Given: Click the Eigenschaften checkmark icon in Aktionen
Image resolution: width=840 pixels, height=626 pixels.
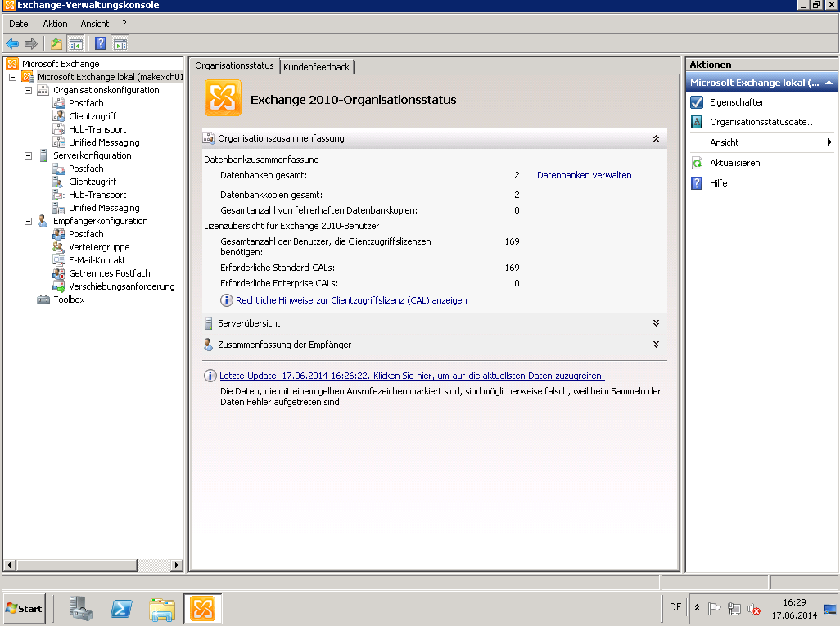Looking at the screenshot, I should click(x=697, y=102).
